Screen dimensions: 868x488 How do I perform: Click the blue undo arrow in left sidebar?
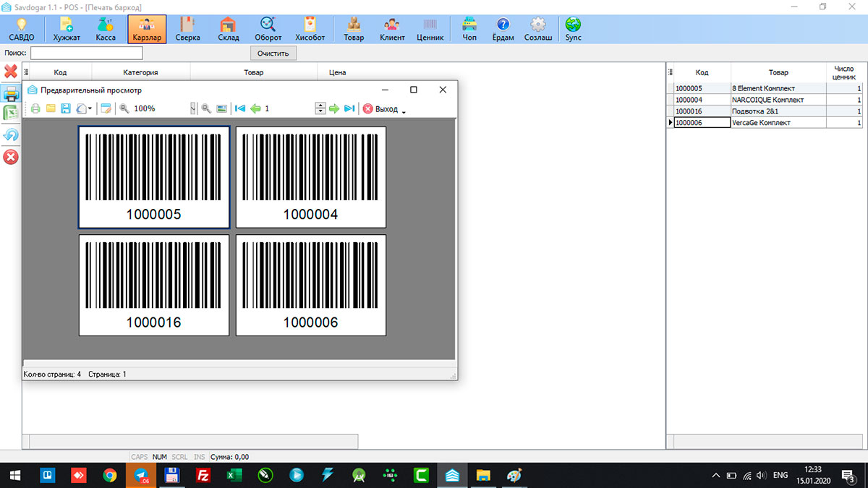(x=11, y=134)
